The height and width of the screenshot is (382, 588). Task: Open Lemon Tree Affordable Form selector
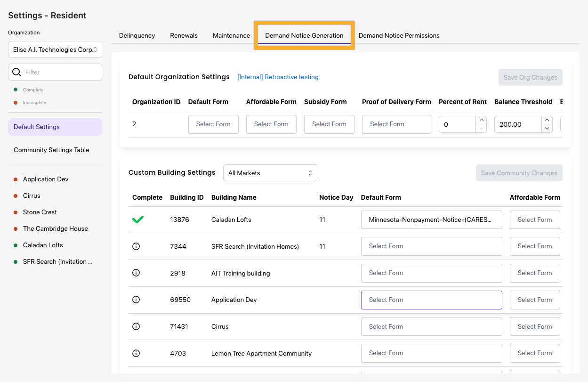[x=535, y=353]
